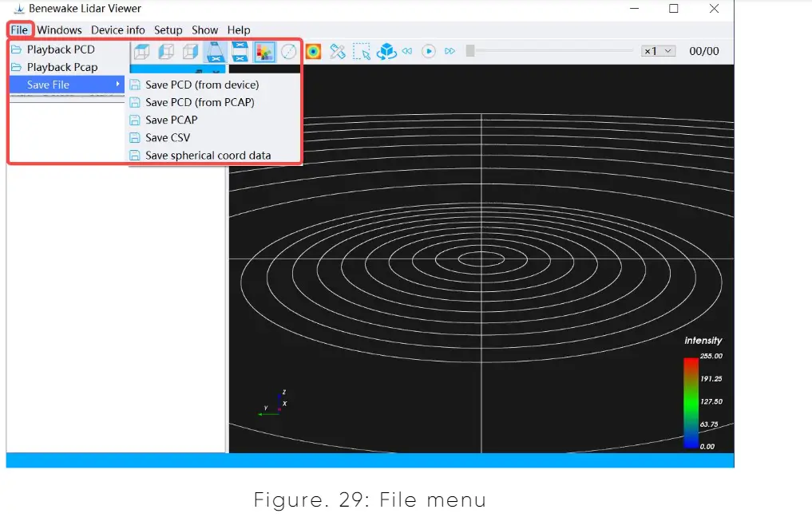Open the Help menu
812x529 pixels.
(239, 30)
